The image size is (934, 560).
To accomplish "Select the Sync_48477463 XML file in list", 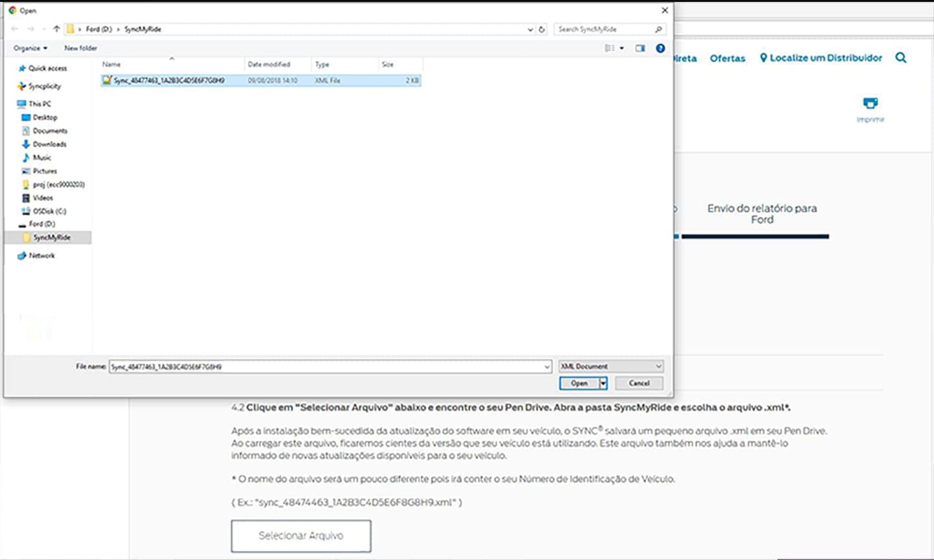I will tap(169, 80).
